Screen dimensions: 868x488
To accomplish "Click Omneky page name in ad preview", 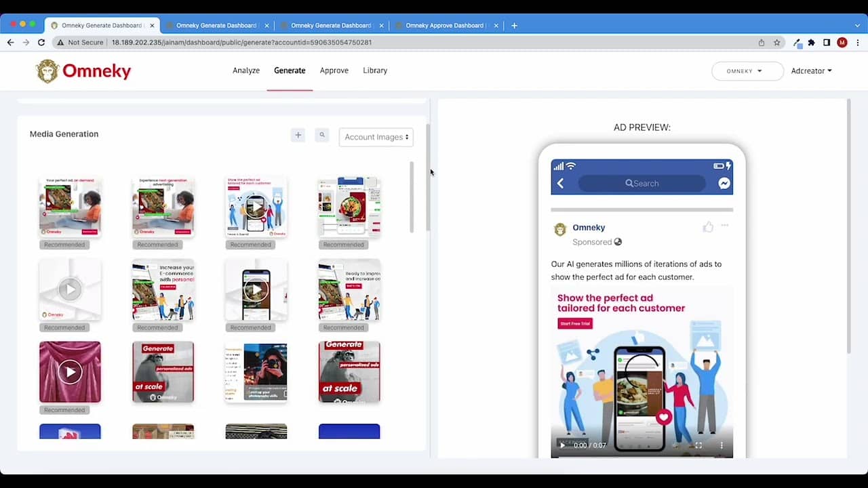I will point(589,228).
